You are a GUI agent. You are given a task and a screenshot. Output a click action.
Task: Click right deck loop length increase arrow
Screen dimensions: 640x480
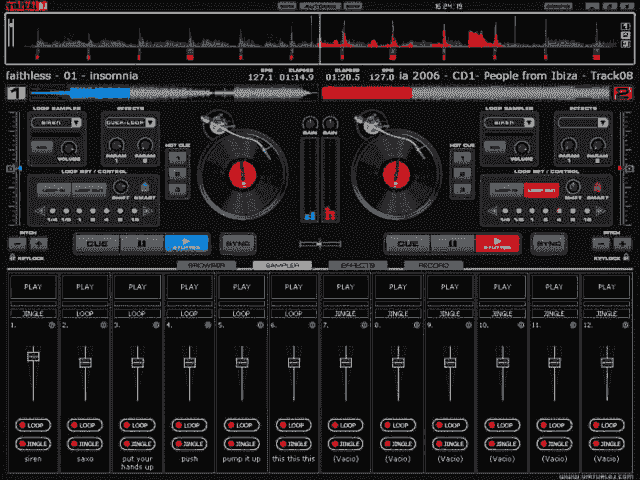[x=600, y=211]
